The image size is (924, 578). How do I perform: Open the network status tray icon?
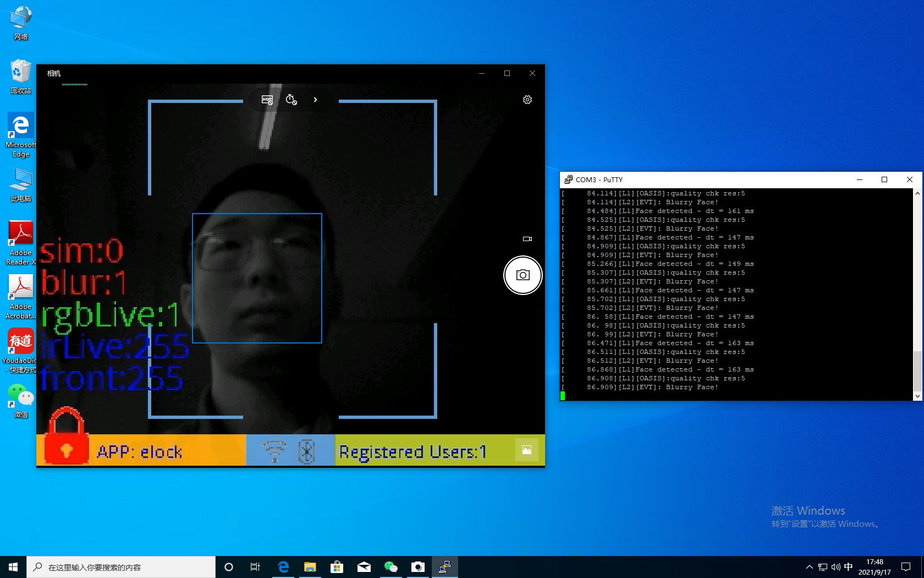click(x=823, y=567)
